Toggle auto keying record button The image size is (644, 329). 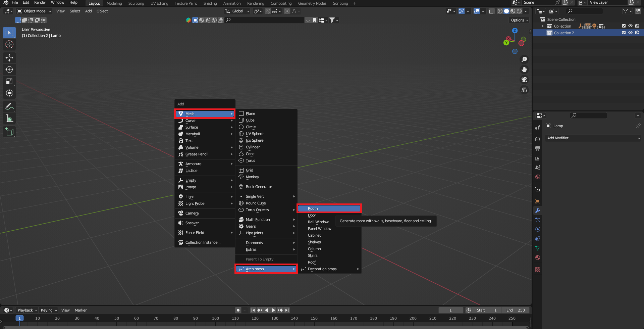click(x=238, y=310)
